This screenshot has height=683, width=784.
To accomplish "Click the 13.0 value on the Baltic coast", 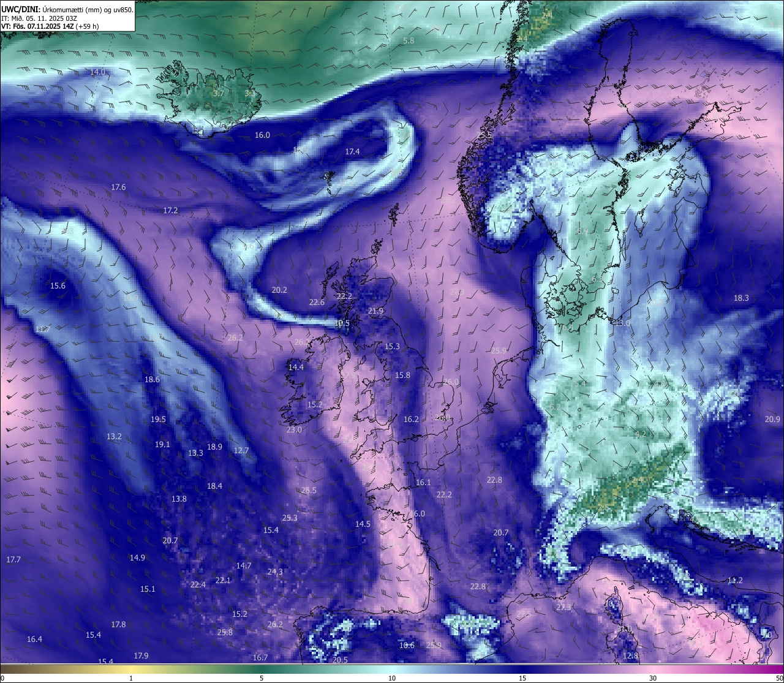I will 622,323.
